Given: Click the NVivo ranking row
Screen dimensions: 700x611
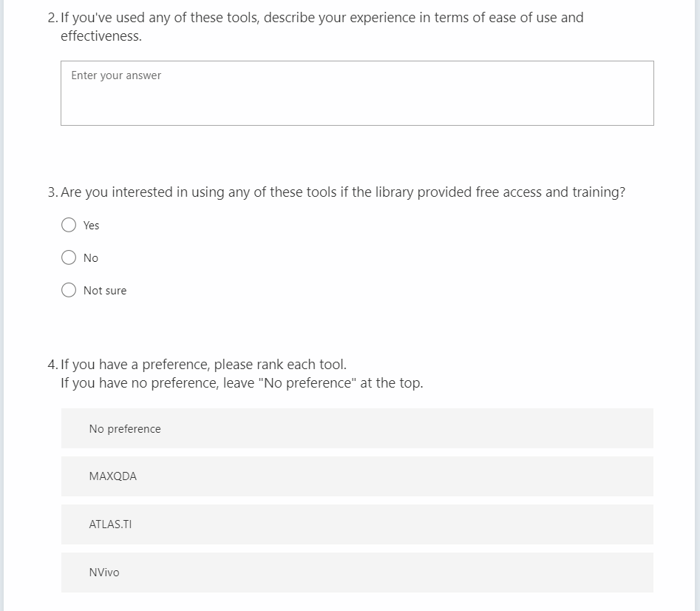Looking at the screenshot, I should [x=357, y=573].
